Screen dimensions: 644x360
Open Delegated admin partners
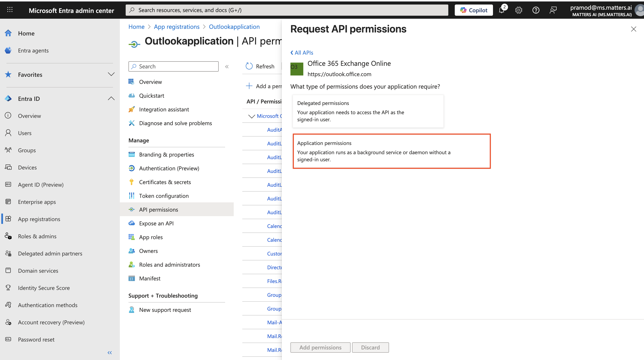pyautogui.click(x=50, y=254)
